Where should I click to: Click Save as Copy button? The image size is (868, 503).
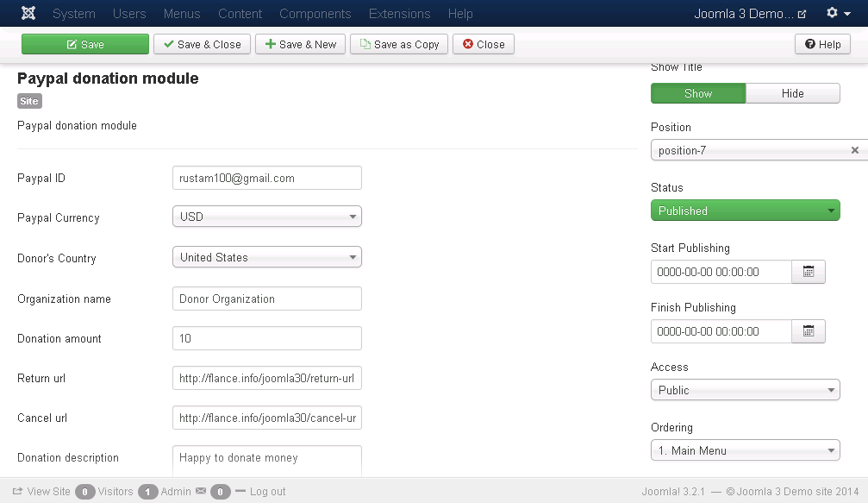[399, 44]
